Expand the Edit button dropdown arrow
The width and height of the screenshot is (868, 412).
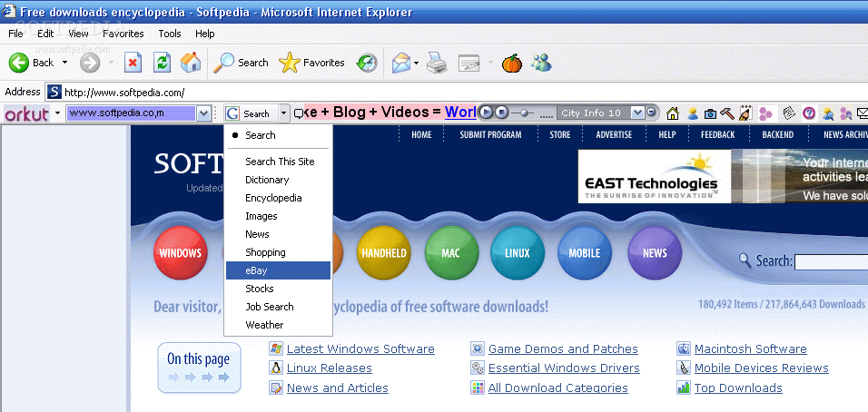tap(490, 63)
